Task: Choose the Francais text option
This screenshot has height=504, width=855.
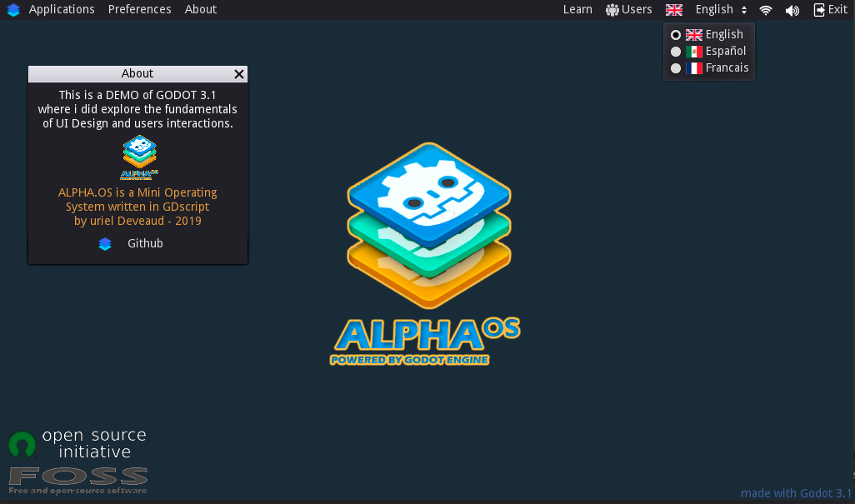Action: [727, 67]
